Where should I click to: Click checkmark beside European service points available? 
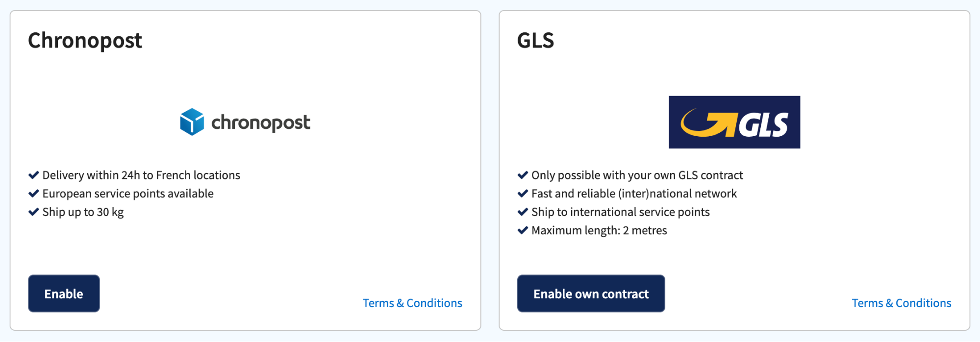click(34, 194)
